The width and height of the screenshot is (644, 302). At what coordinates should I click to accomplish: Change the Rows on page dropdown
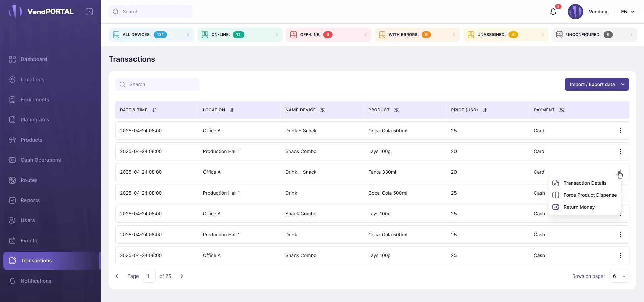(619, 276)
